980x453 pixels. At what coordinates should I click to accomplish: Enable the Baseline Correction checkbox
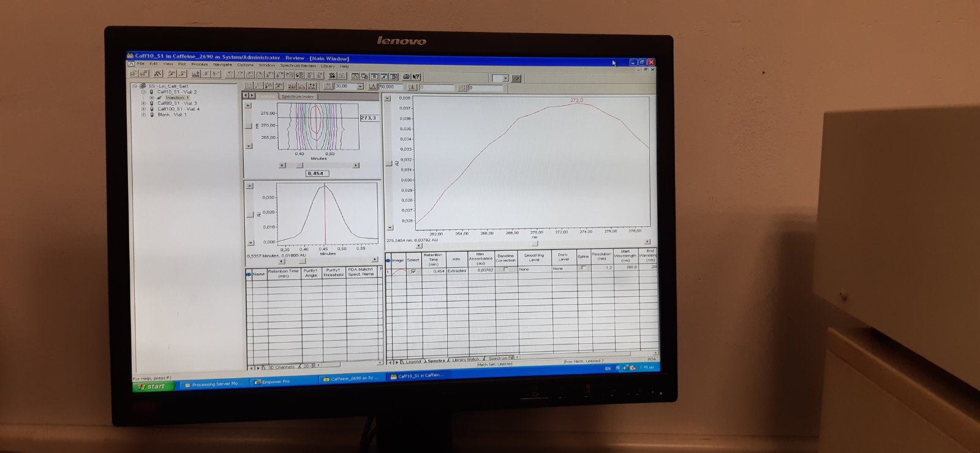tap(505, 269)
